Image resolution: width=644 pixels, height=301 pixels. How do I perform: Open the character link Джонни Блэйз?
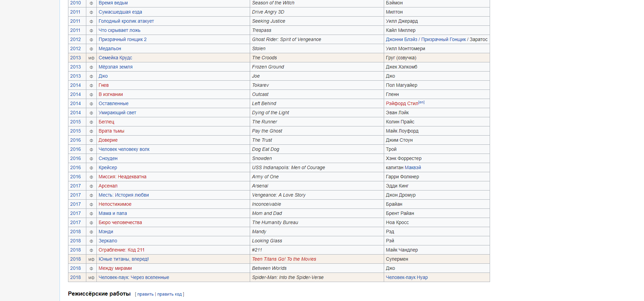pos(401,39)
